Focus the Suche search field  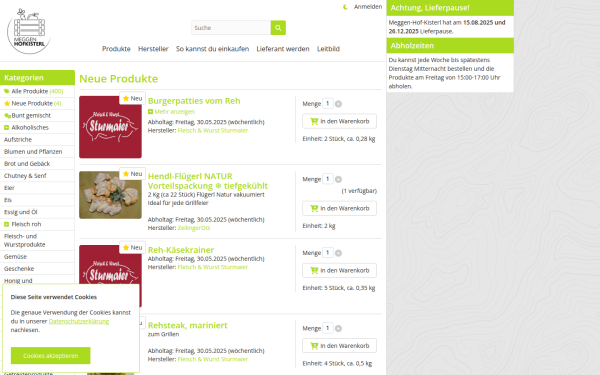[231, 28]
